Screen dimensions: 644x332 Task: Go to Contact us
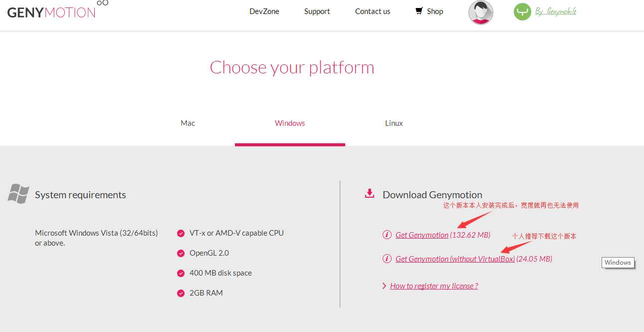tap(373, 11)
